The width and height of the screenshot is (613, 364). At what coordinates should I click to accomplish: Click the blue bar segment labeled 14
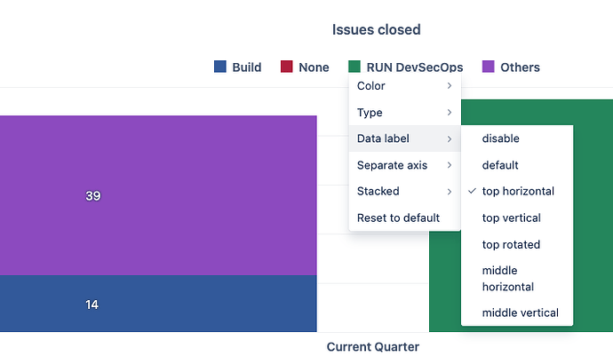[158, 304]
